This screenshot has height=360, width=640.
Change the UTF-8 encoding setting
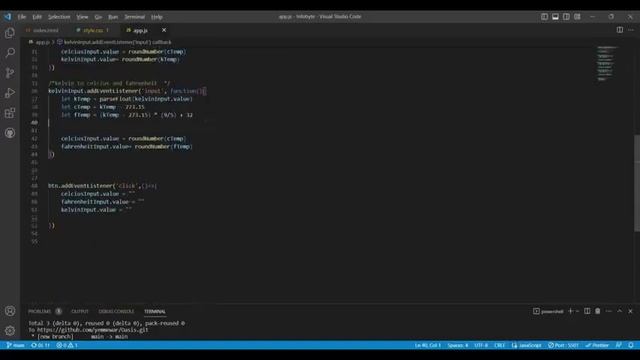(481, 345)
